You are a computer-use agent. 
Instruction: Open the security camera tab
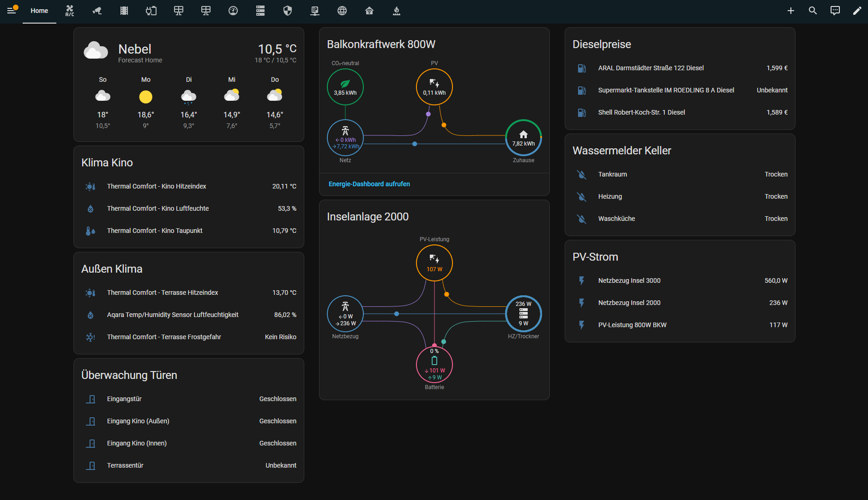pyautogui.click(x=97, y=11)
